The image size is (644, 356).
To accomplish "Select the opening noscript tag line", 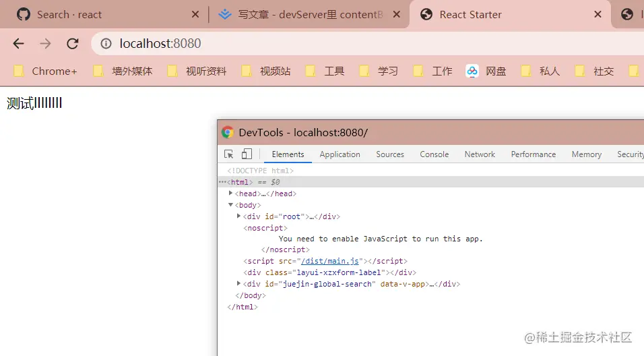I will pyautogui.click(x=265, y=228).
